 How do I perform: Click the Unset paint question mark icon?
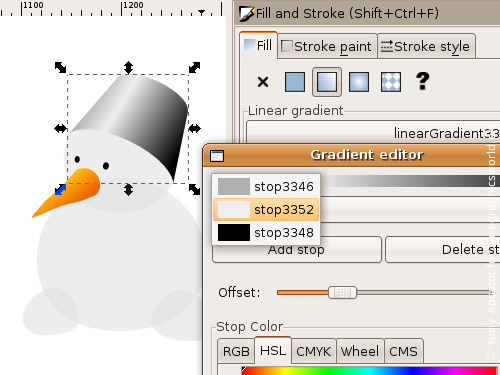coord(423,81)
